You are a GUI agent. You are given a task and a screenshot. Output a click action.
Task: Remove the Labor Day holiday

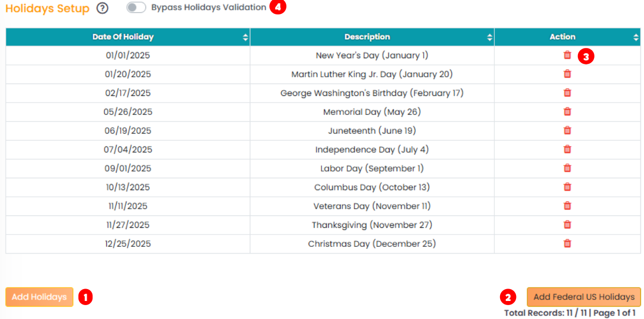567,168
